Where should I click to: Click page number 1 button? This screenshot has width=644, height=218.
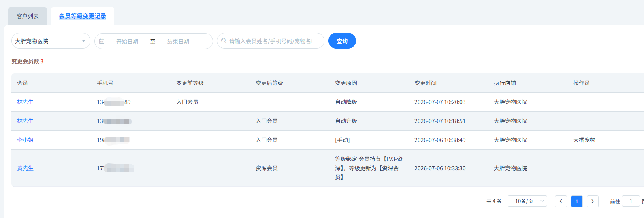pos(577,201)
